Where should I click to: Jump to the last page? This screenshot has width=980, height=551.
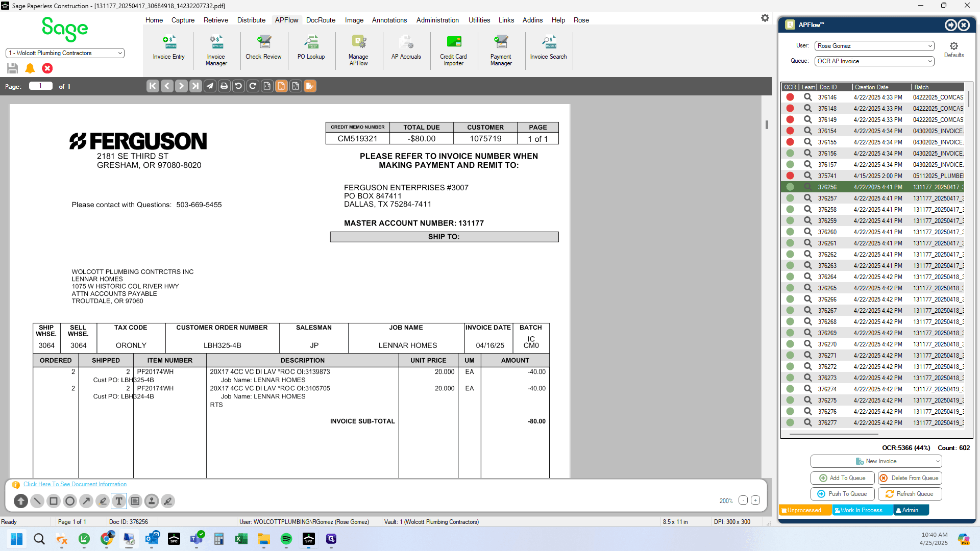point(195,86)
